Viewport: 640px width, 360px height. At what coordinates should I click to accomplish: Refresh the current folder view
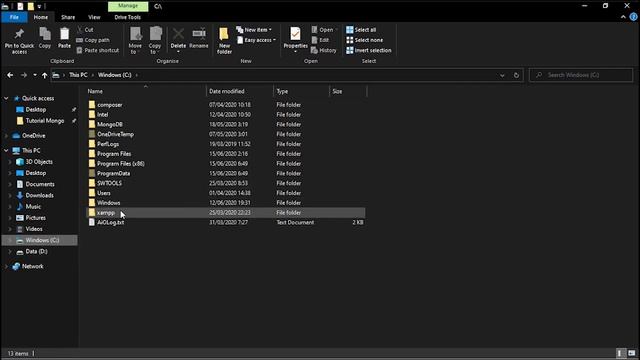(516, 75)
